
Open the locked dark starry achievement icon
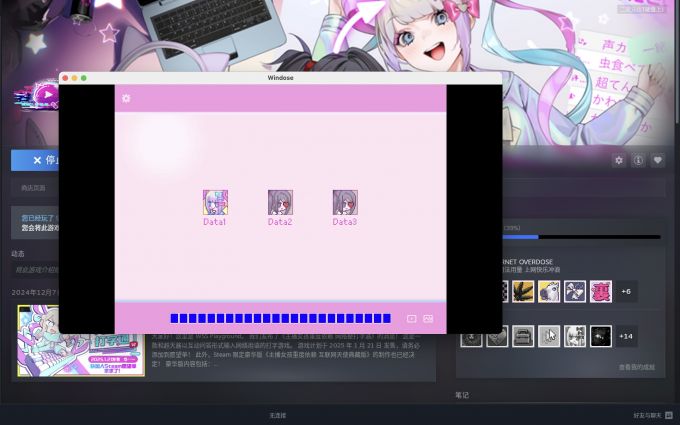601,336
